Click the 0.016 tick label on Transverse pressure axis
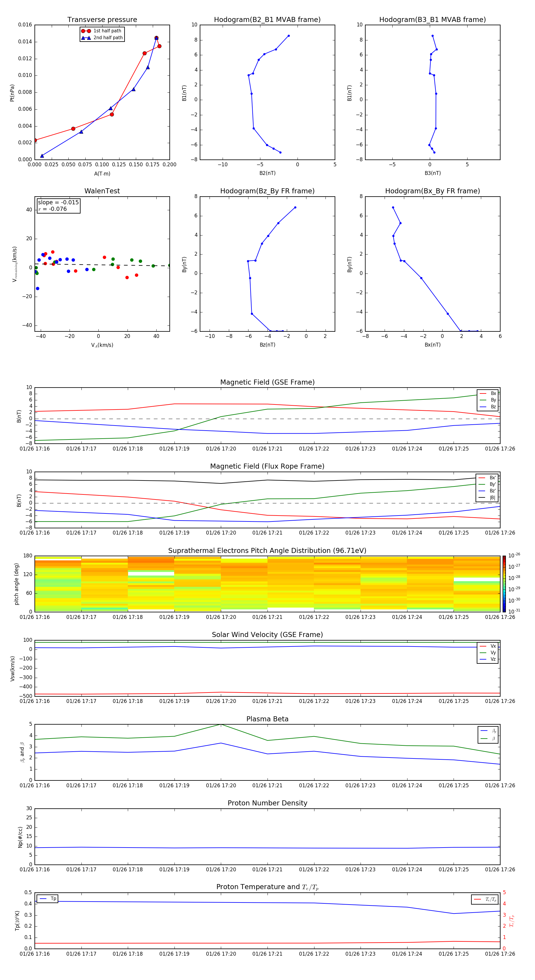 coord(25,25)
